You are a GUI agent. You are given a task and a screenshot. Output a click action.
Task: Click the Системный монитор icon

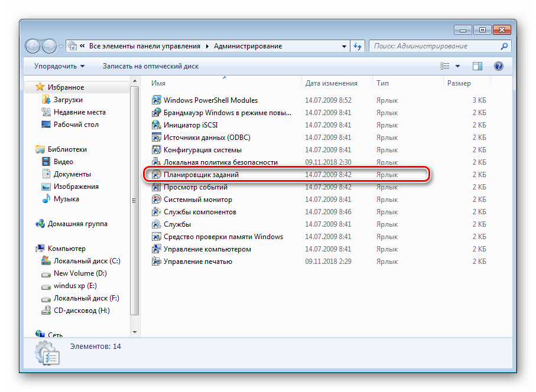pos(156,200)
